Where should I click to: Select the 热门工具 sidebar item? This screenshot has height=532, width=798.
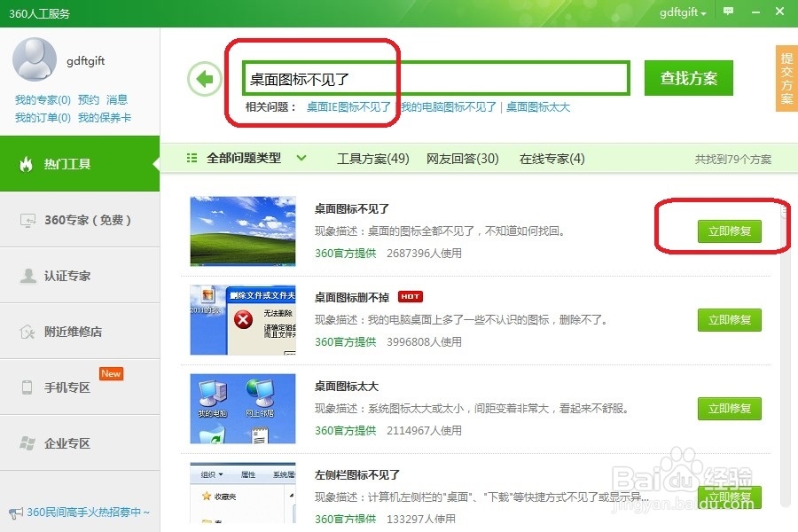80,164
